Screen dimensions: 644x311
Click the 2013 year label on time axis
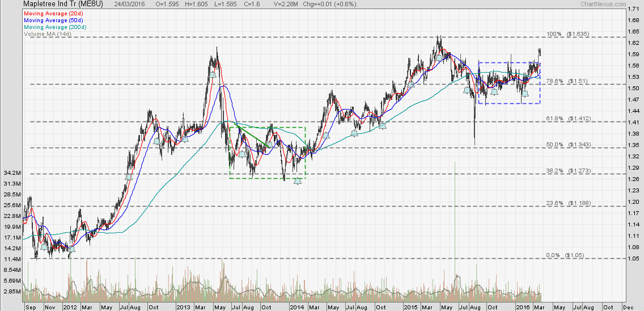(x=183, y=307)
